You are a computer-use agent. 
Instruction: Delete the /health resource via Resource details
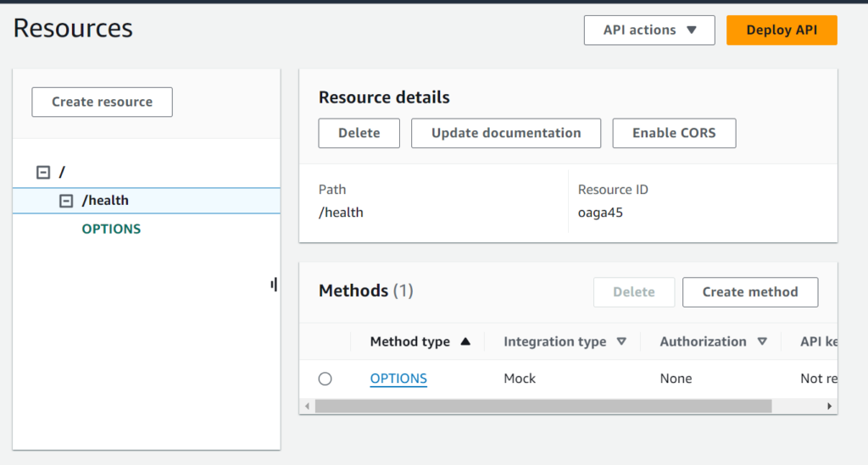pos(359,133)
